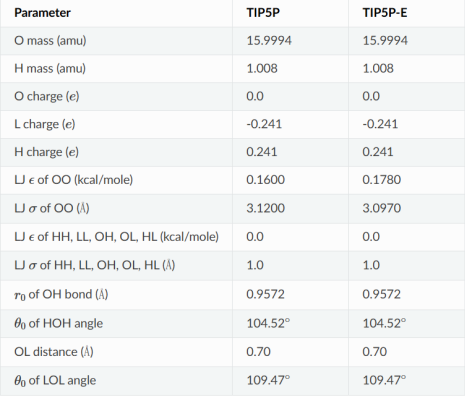
Task: Click the H charge (e) row label
Action: coord(46,152)
